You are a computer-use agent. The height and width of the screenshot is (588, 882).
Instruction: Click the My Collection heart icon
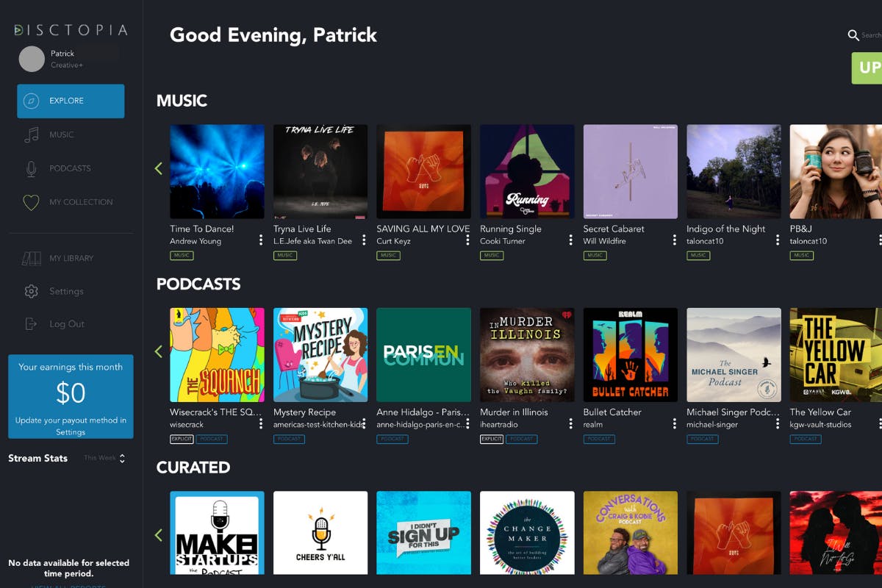click(x=31, y=202)
